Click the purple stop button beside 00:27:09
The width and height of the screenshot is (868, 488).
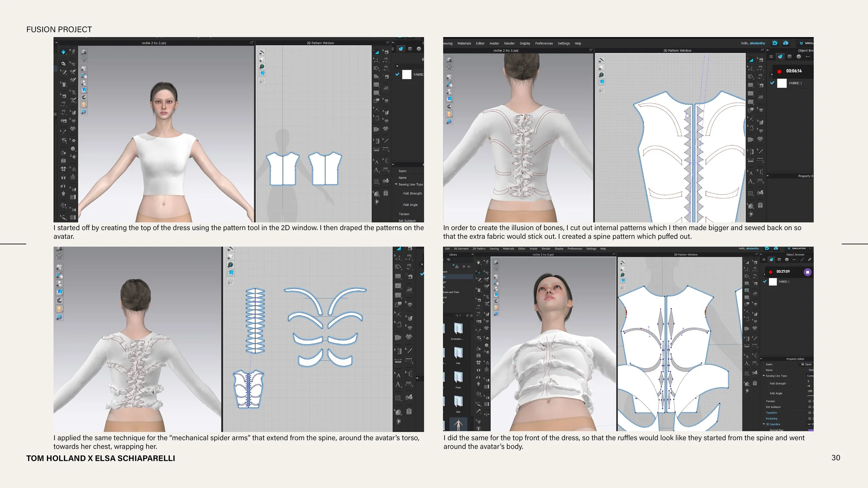pos(808,272)
